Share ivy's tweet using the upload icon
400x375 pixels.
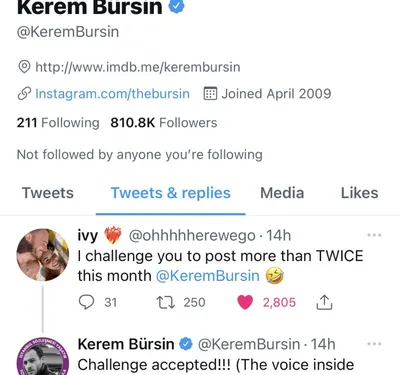click(x=324, y=302)
